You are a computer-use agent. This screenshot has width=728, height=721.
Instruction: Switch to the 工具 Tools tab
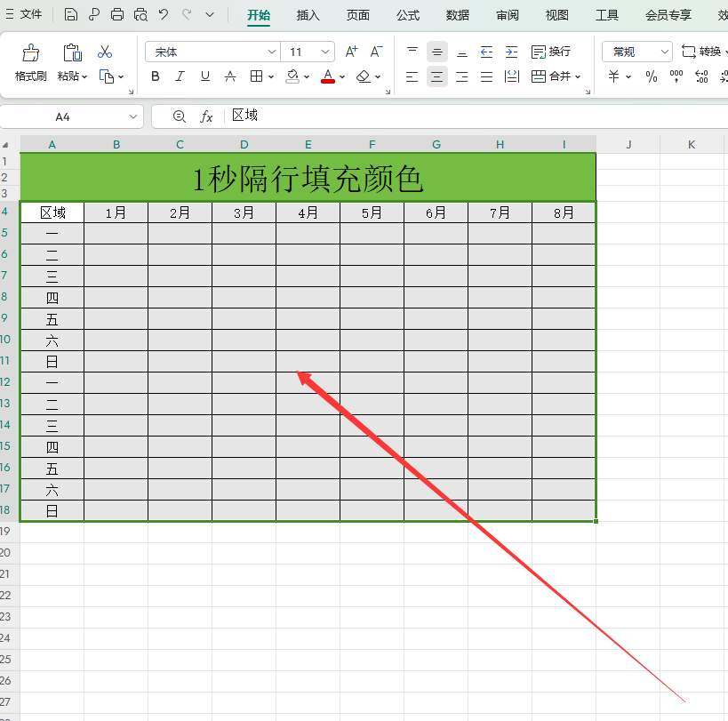point(607,15)
